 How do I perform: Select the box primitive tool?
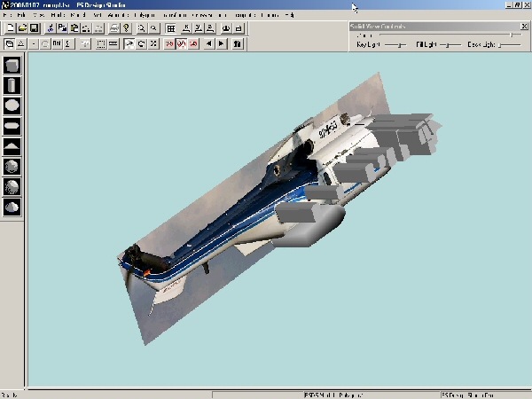[x=12, y=66]
